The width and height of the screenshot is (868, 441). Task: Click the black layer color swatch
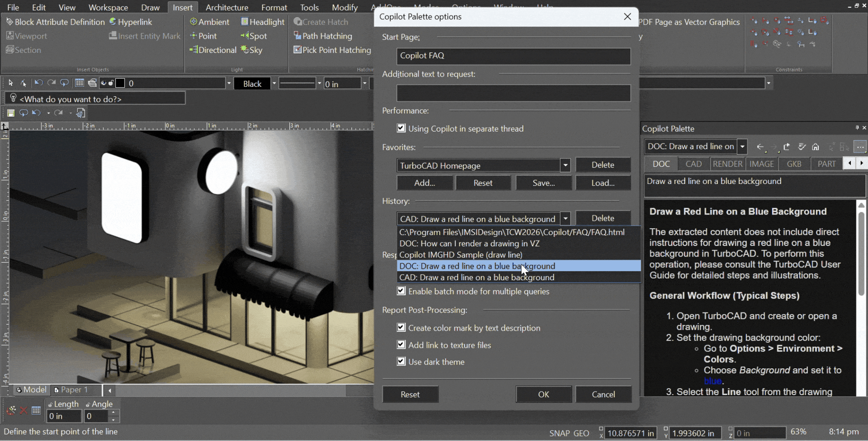click(x=120, y=83)
